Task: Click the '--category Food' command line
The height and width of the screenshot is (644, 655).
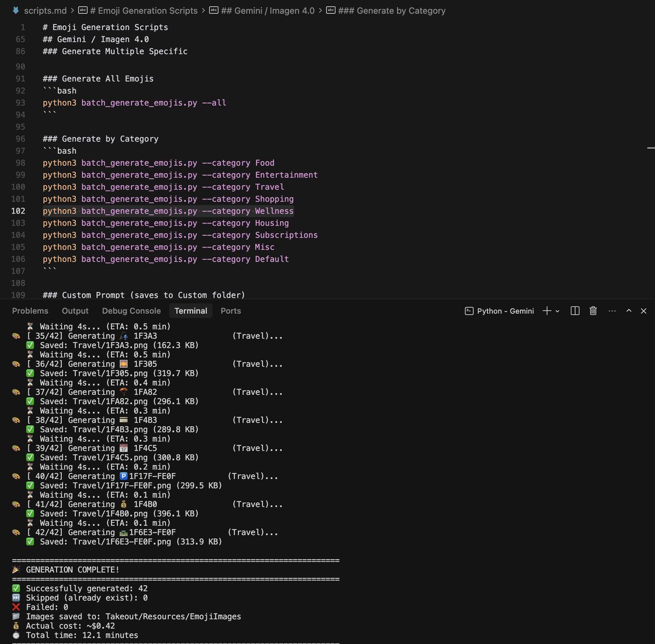Action: coord(159,163)
